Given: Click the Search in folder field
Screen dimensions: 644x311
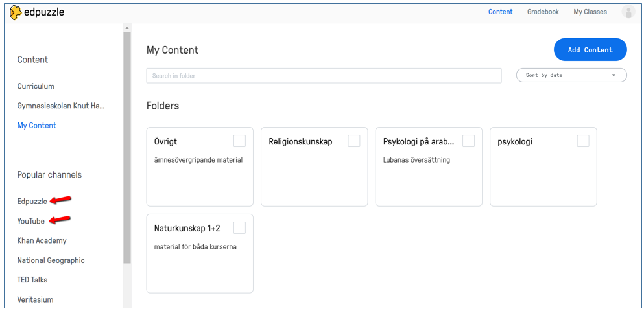Looking at the screenshot, I should (x=324, y=76).
